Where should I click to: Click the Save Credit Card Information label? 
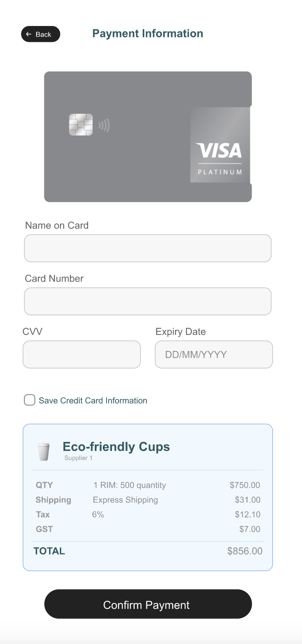(93, 400)
